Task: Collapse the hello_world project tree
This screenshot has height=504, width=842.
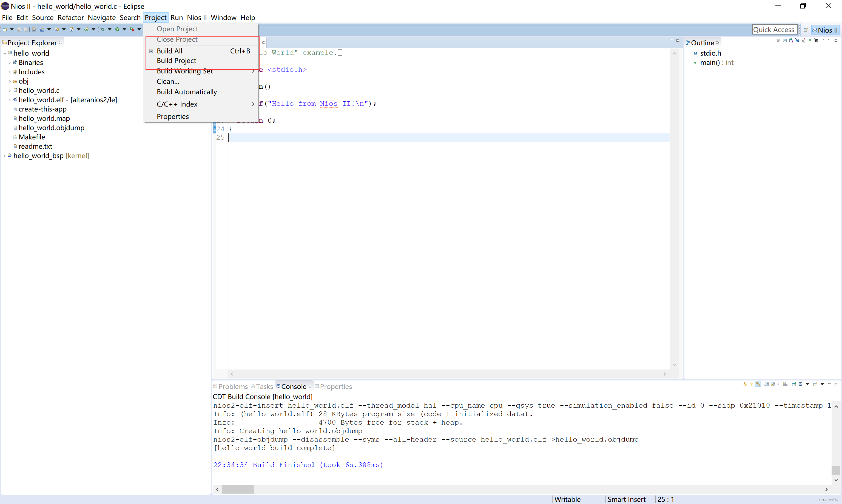Action: (x=4, y=53)
